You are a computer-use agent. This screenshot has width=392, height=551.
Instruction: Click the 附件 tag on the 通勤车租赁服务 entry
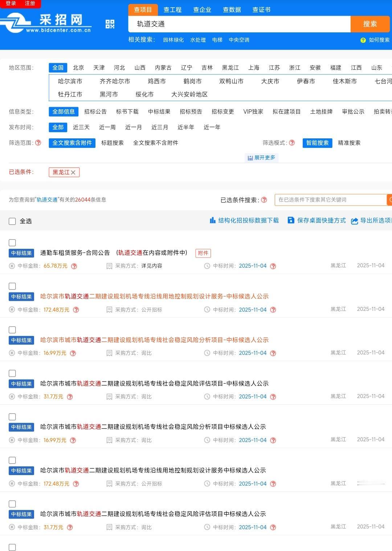coord(203,253)
